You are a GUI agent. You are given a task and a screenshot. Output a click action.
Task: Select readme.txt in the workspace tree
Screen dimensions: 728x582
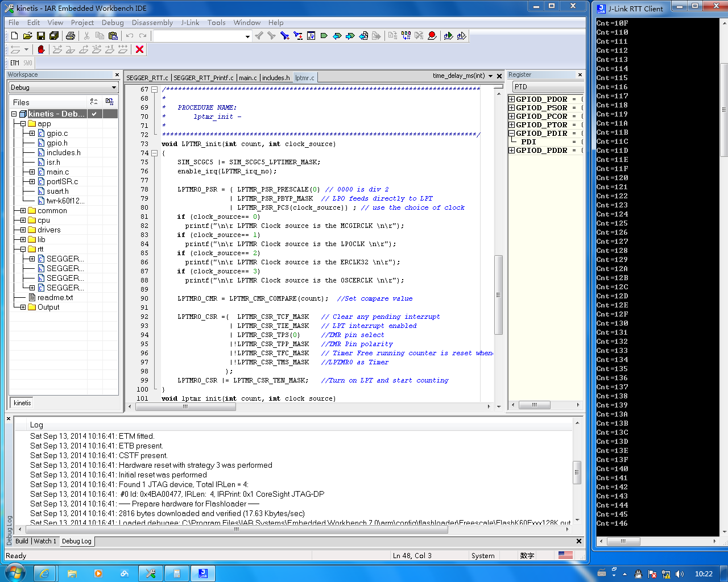pos(55,298)
